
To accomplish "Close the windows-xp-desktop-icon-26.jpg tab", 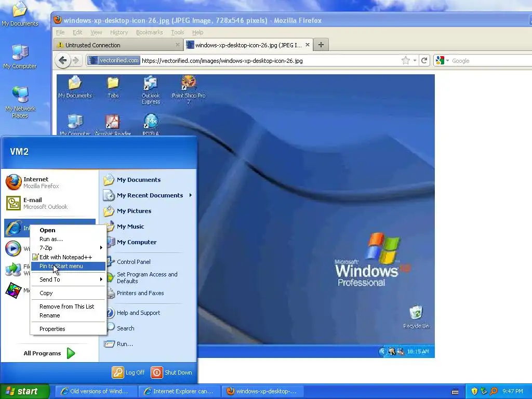I will tap(308, 45).
